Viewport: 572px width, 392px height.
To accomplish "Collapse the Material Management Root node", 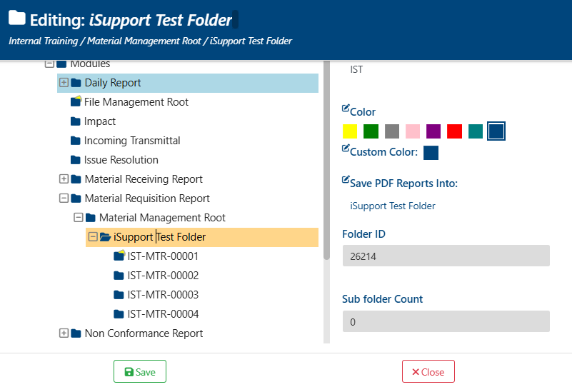I will click(x=79, y=218).
